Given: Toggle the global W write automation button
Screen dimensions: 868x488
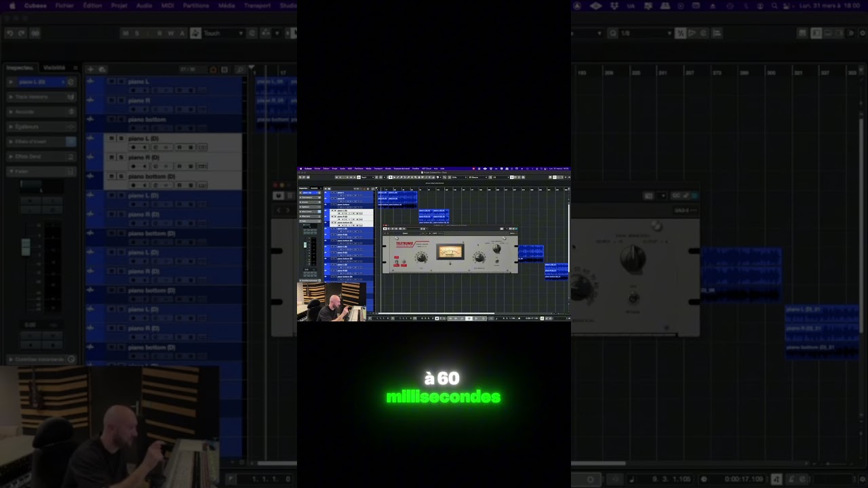Looking at the screenshot, I should (171, 33).
